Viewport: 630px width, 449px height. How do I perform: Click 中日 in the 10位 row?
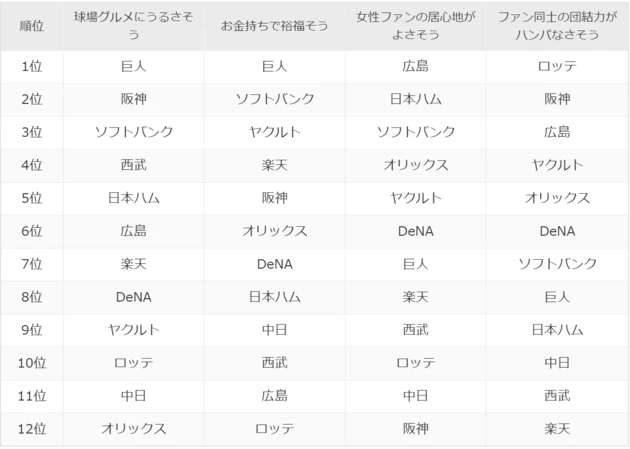tap(556, 363)
